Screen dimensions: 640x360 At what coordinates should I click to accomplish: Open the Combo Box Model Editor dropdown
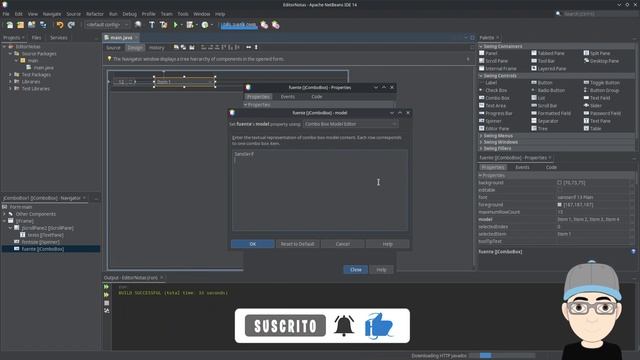tap(350, 124)
